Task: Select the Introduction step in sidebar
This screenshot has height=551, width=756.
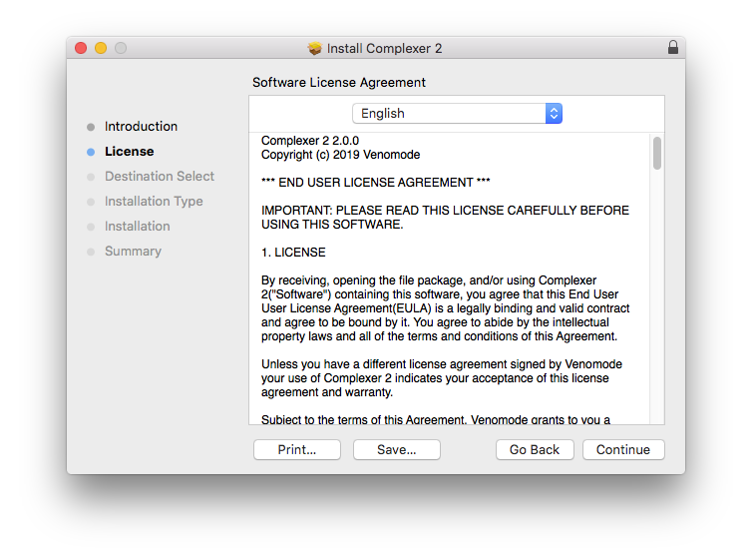Action: 141,127
